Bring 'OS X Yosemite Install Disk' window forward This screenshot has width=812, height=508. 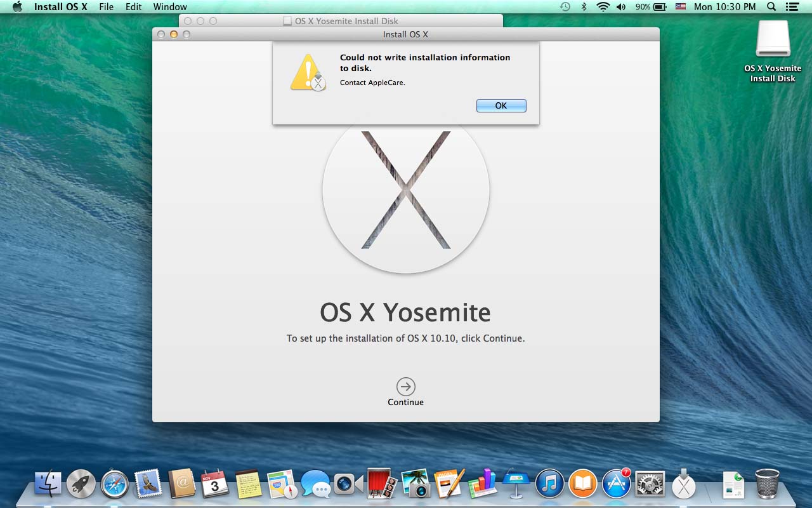[341, 21]
